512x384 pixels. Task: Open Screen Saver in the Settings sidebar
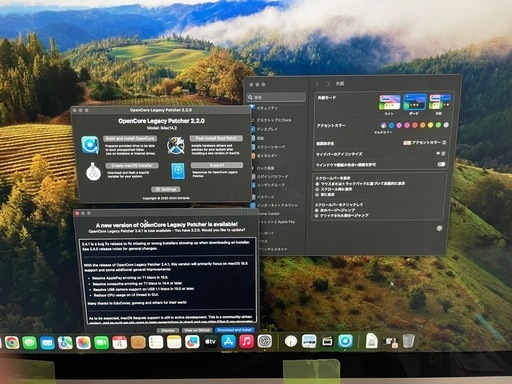pyautogui.click(x=270, y=147)
